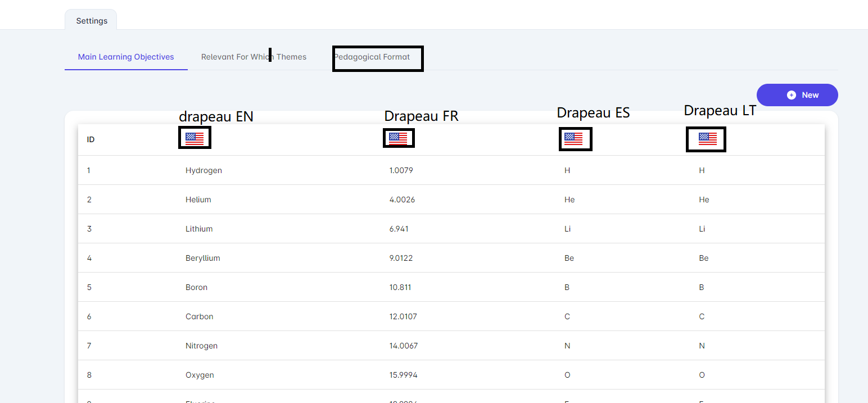The height and width of the screenshot is (403, 868).
Task: Click the Carbon weight value 12.0107
Action: pos(403,316)
